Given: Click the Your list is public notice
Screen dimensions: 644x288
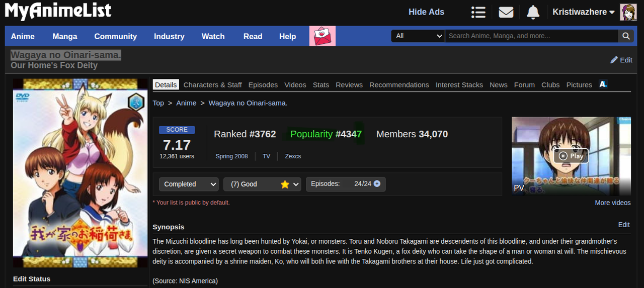Looking at the screenshot, I should pyautogui.click(x=191, y=203).
